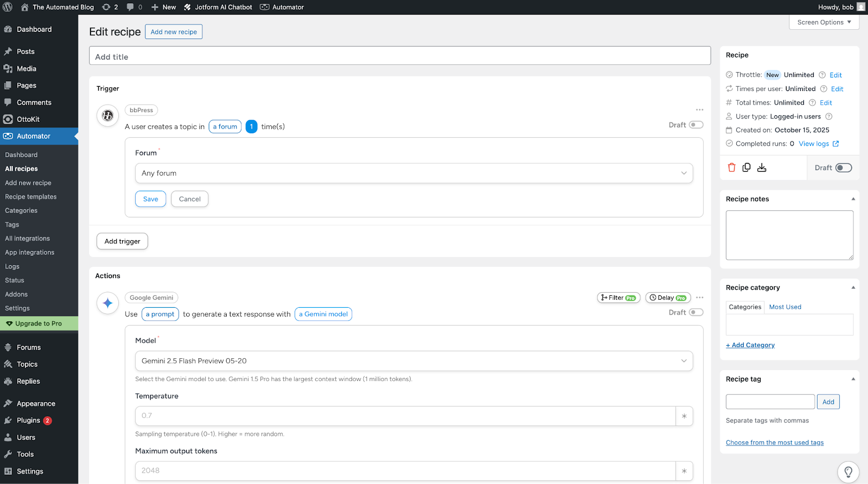Click the Temperature input field
Screen dimensions: 868x484
pos(405,416)
